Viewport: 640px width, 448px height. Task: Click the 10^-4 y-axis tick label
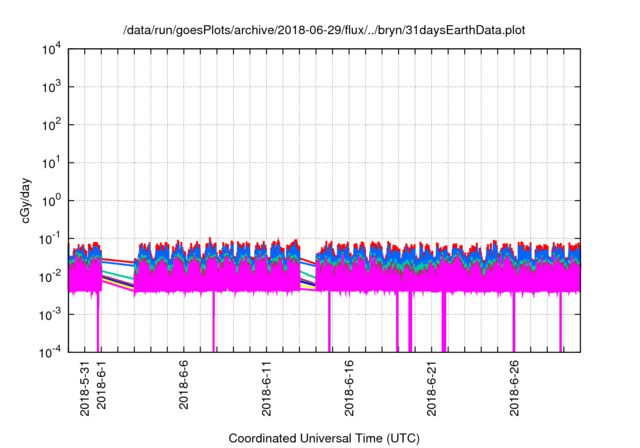tap(50, 352)
